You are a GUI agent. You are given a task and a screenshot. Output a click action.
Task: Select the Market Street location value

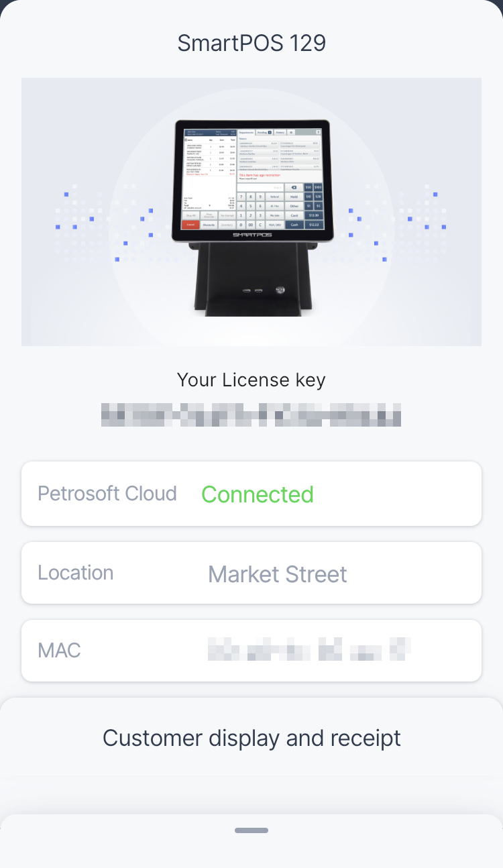[x=278, y=574]
